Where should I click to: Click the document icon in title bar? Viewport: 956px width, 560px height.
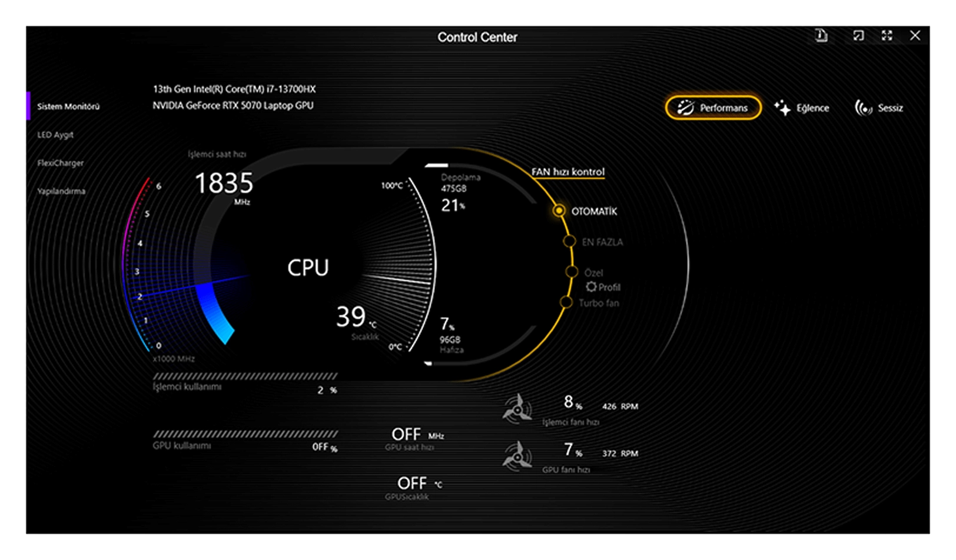[x=821, y=35]
